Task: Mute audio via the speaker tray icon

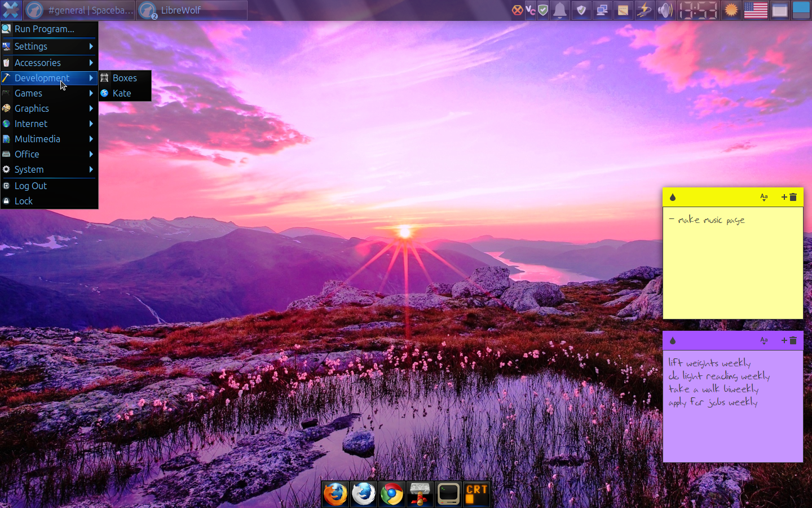Action: coord(665,10)
